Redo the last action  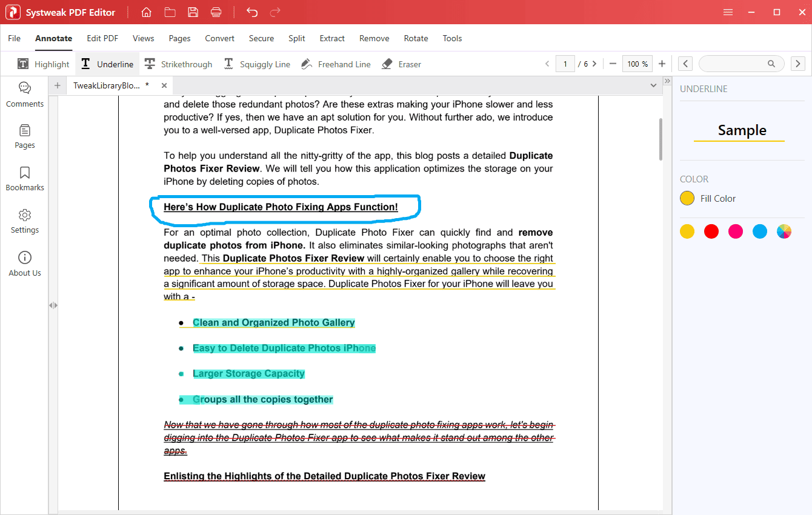tap(275, 12)
